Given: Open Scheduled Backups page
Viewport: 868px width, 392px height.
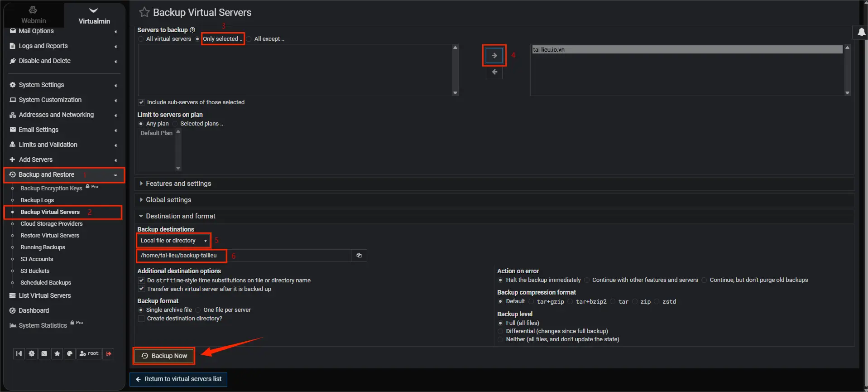Looking at the screenshot, I should pyautogui.click(x=46, y=283).
